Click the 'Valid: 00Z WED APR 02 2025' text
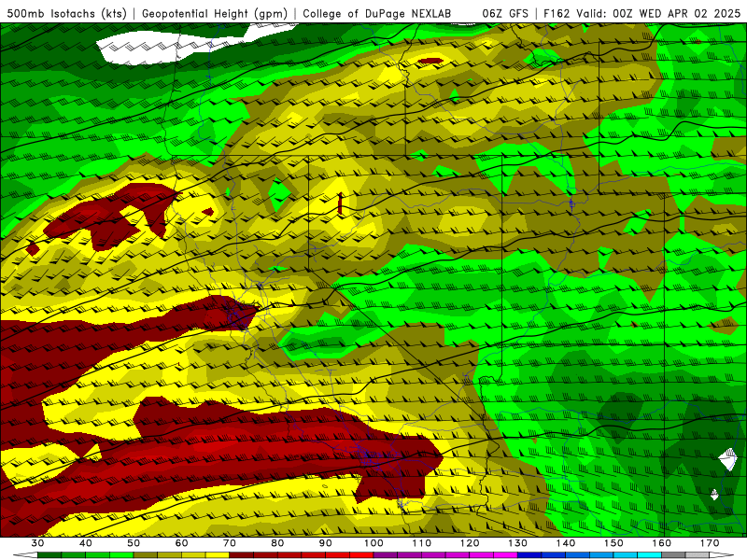The width and height of the screenshot is (747, 560). [658, 14]
